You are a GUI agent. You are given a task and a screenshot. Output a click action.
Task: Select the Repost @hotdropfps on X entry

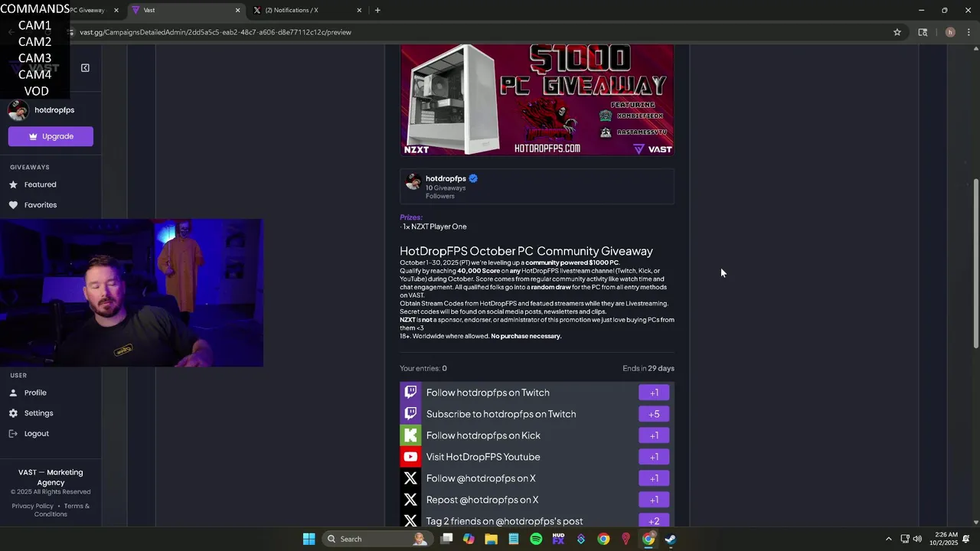[537, 500]
